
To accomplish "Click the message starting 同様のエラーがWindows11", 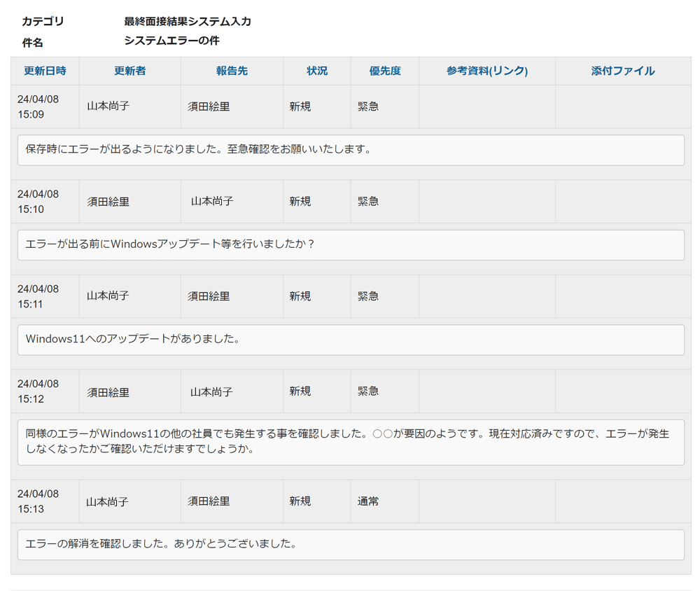I will pyautogui.click(x=351, y=443).
